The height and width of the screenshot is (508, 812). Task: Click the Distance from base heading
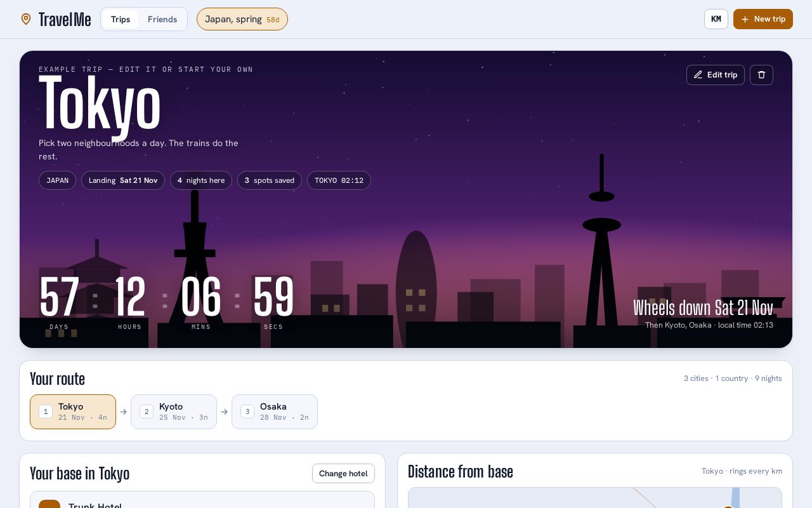(461, 472)
